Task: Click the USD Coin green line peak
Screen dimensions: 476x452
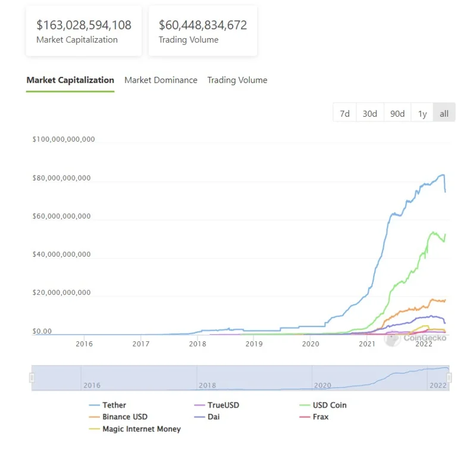Action: coord(433,233)
